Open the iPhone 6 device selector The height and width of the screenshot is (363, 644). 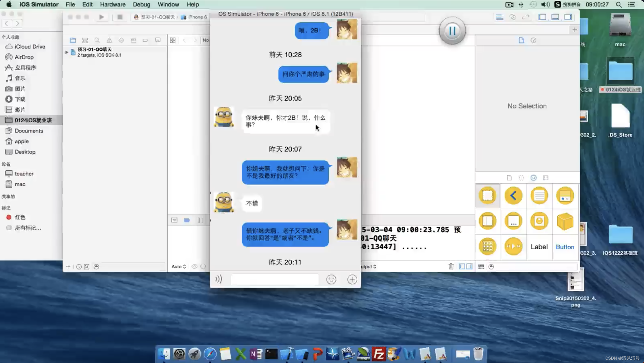194,17
